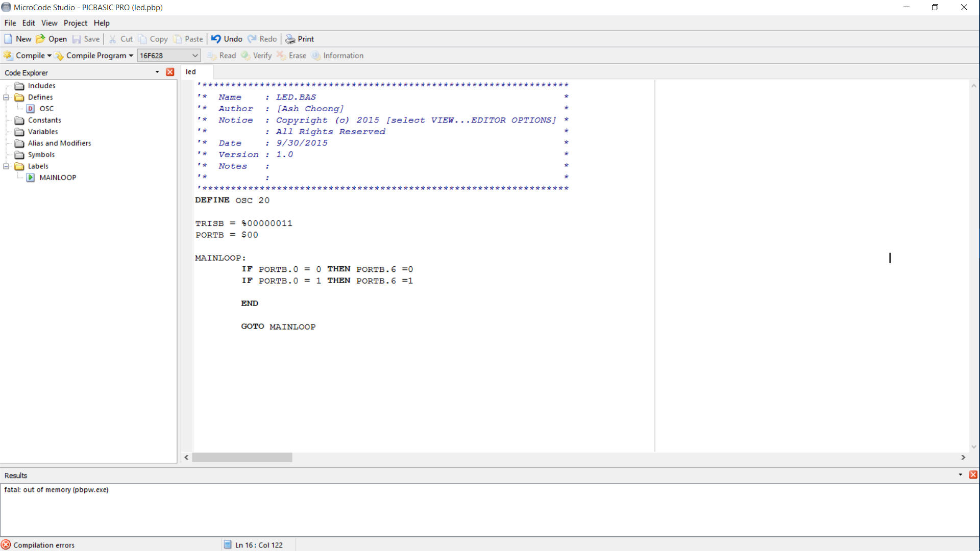Open the View menu
This screenshot has width=980, height=551.
click(x=49, y=23)
